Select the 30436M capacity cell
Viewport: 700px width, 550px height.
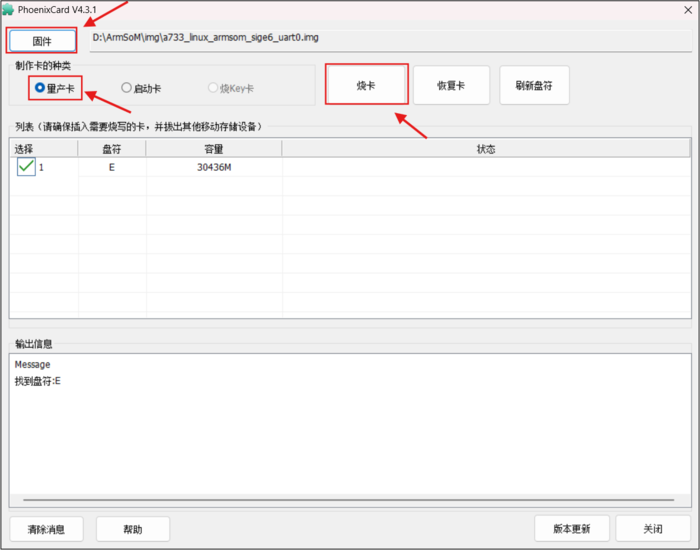[x=214, y=167]
